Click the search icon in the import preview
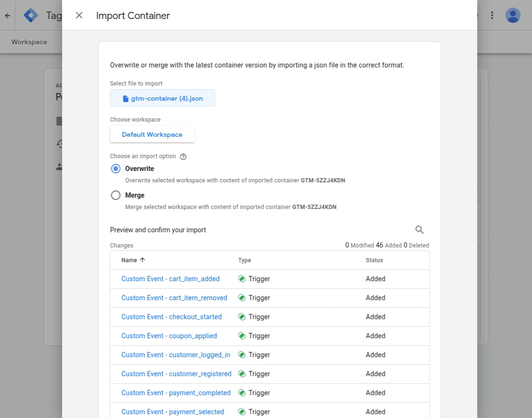This screenshot has width=532, height=418. pyautogui.click(x=419, y=230)
